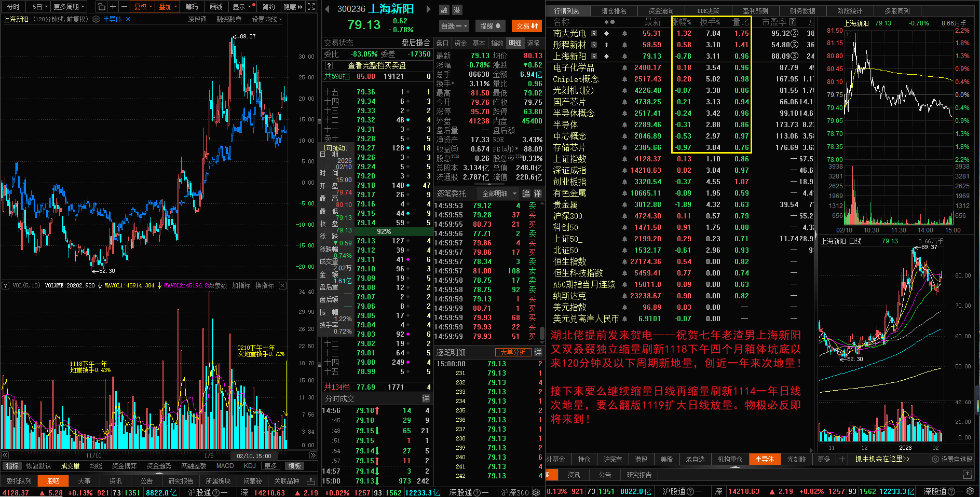Click the 最新 column header to sort
Image resolution: width=980 pixels, height=497 pixels.
[652, 22]
